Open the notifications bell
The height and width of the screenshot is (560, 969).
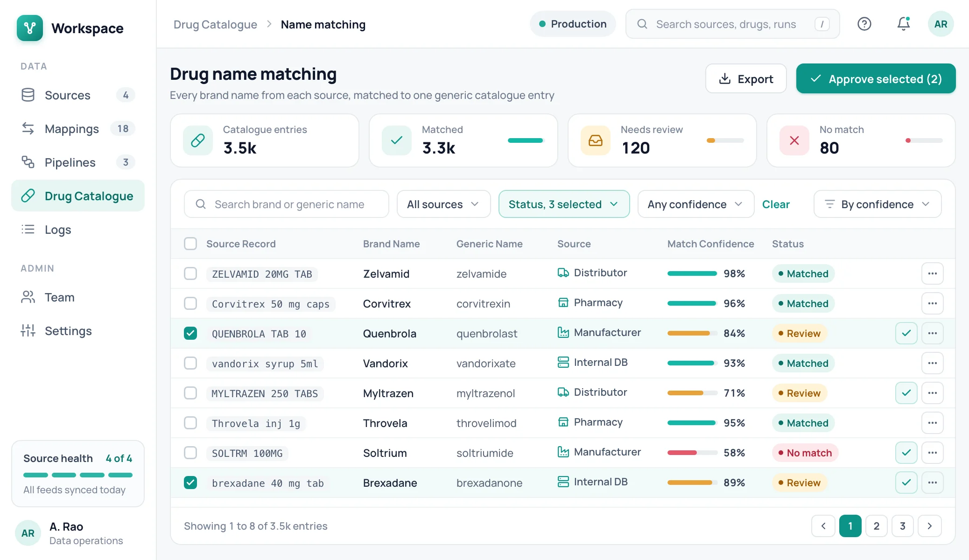click(904, 24)
